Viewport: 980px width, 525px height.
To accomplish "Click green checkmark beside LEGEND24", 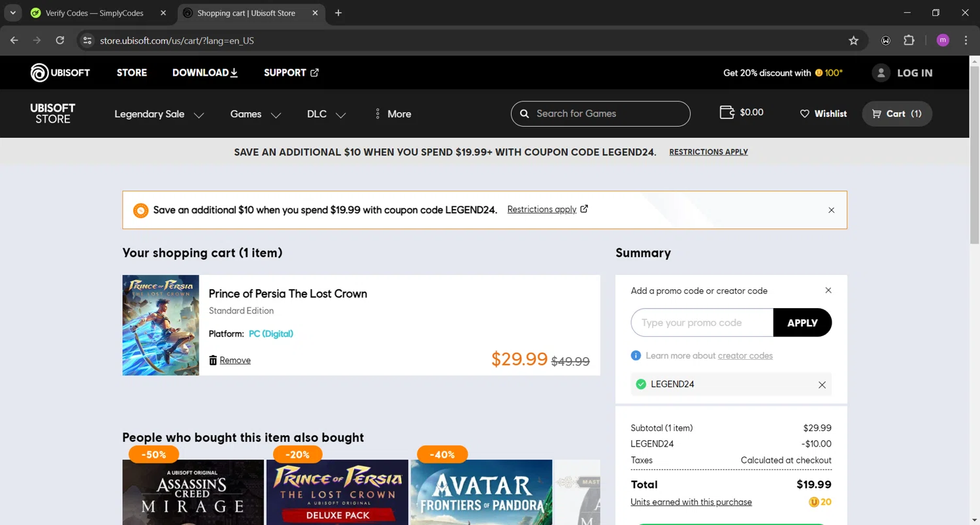I will tap(641, 384).
